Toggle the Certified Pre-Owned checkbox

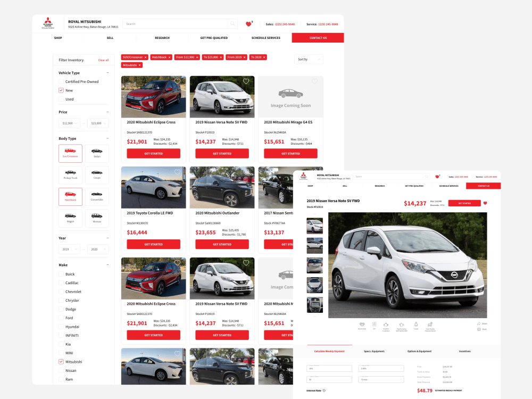pyautogui.click(x=61, y=81)
